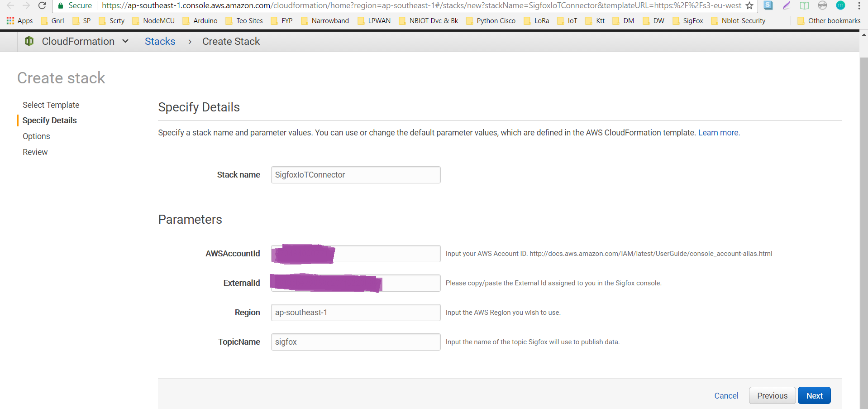Viewport: 868px width, 409px height.
Task: Open the DW bookmark folder
Action: point(653,21)
